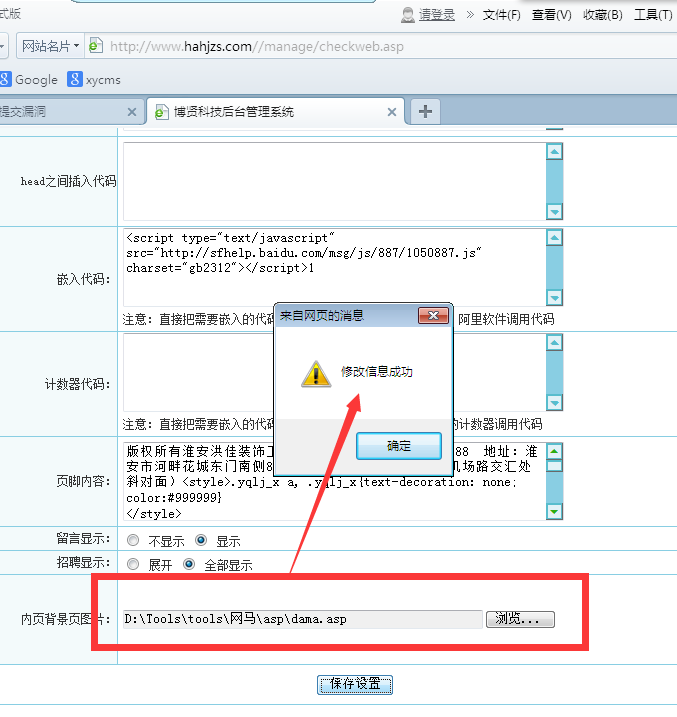The image size is (677, 717).
Task: Close the 提交漏洞 tab
Action: pos(132,112)
